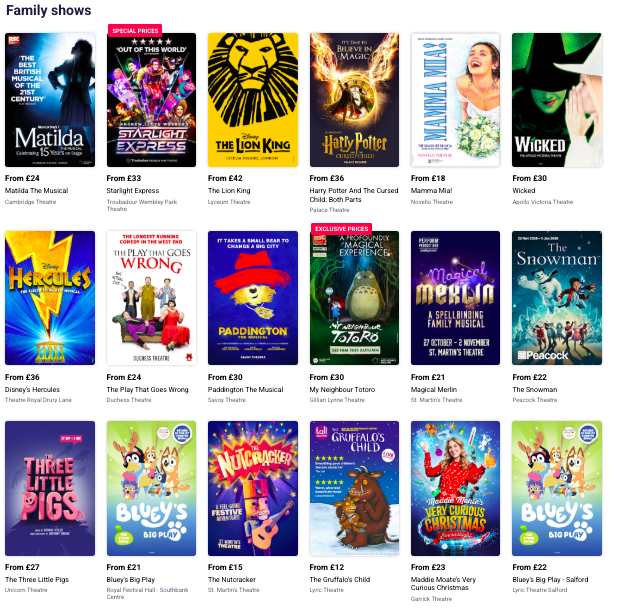Click the Special Prices badge on Starlight Express
This screenshot has width=619, height=616.
135,30
